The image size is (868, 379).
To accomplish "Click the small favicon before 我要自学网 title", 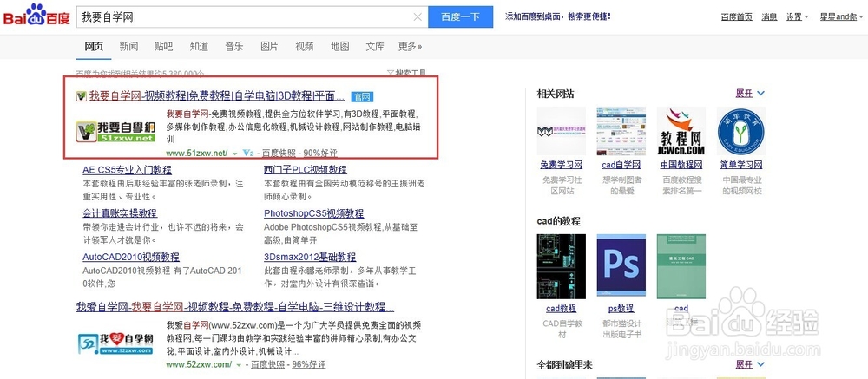I will 82,97.
